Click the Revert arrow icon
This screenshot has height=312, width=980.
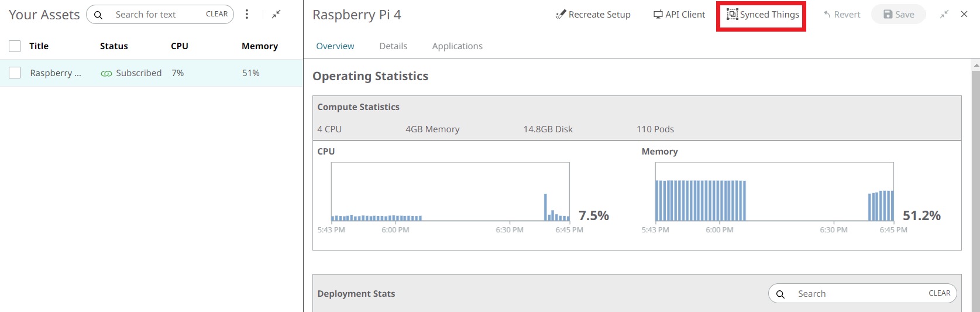click(x=827, y=15)
